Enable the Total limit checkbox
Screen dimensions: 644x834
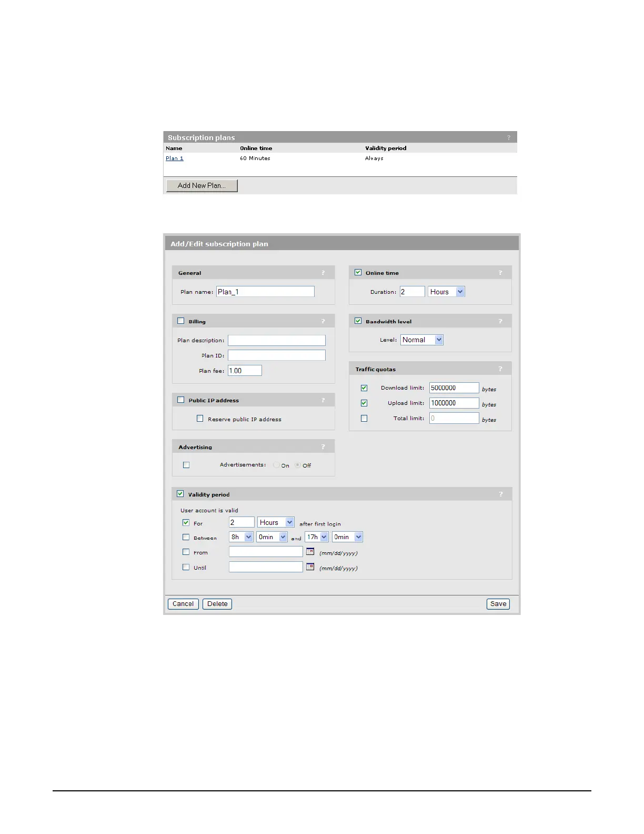(364, 418)
